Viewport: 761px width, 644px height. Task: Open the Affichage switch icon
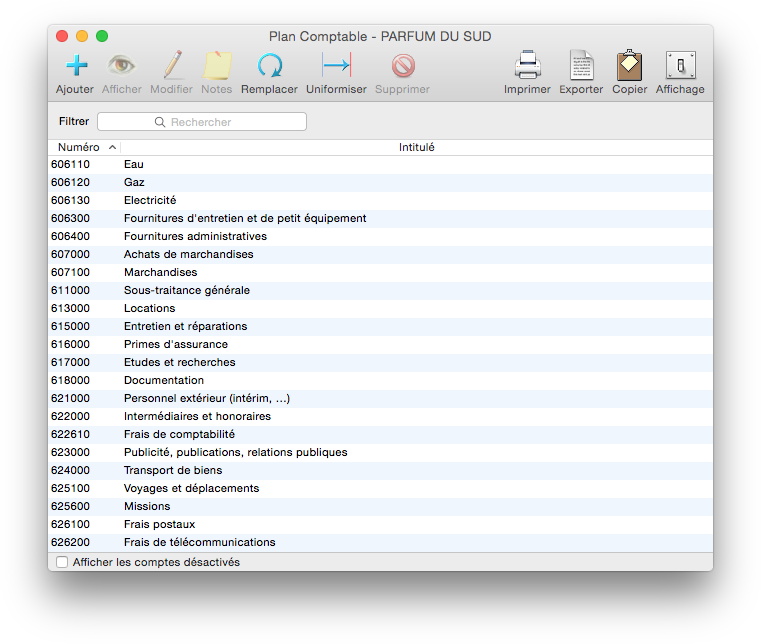(x=680, y=65)
